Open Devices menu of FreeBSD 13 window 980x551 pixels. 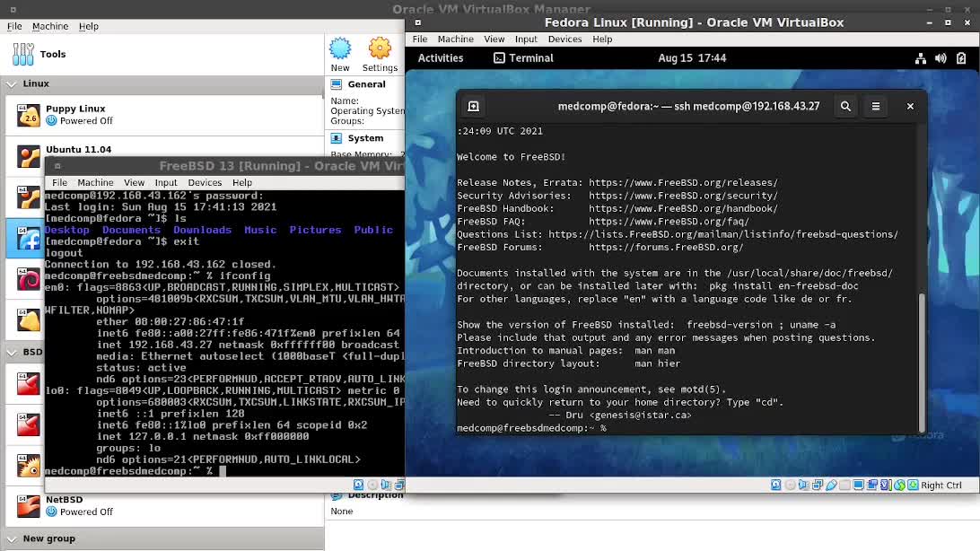coord(205,182)
